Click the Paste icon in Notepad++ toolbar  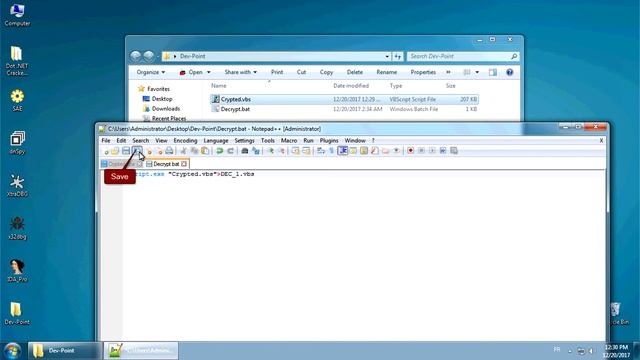205,151
